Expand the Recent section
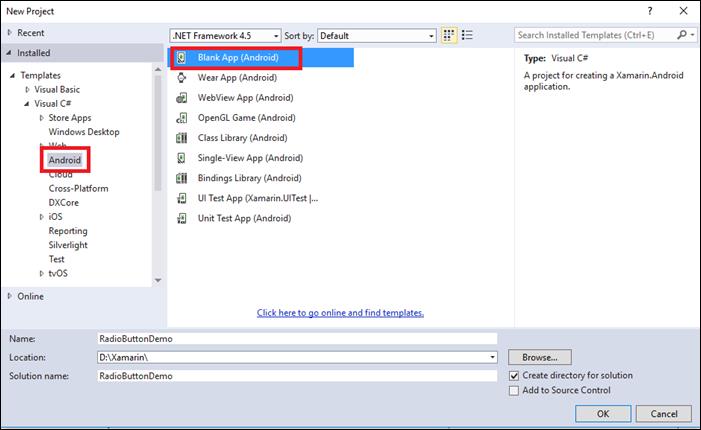This screenshot has height=430, width=701. click(x=10, y=33)
